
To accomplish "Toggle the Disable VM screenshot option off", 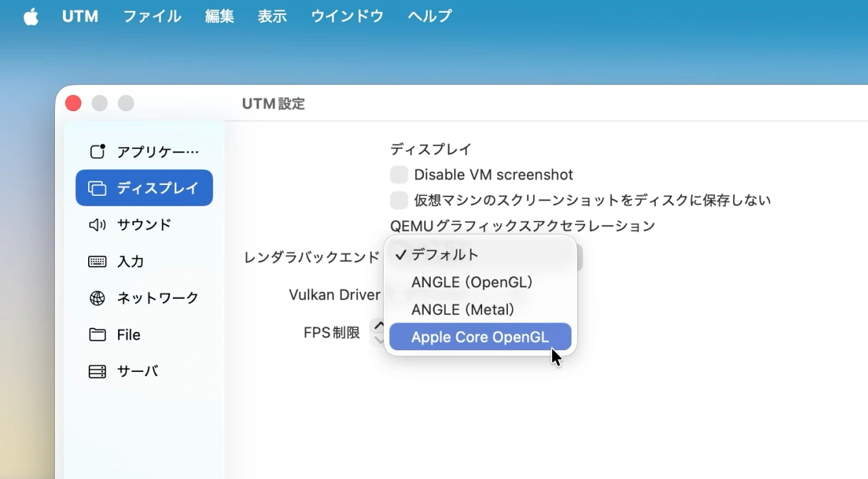I will [399, 174].
